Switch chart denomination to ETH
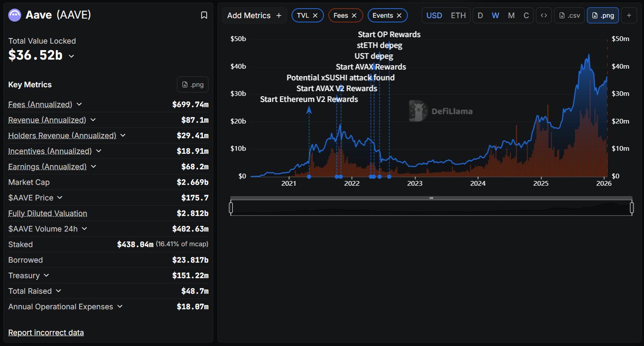Screen dimensions: 644x346 (x=458, y=16)
